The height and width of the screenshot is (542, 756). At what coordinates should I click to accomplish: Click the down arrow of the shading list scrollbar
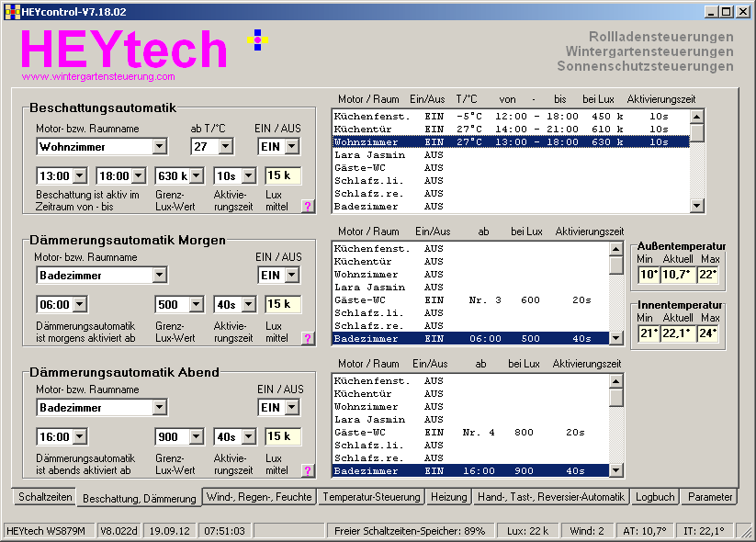[x=697, y=206]
